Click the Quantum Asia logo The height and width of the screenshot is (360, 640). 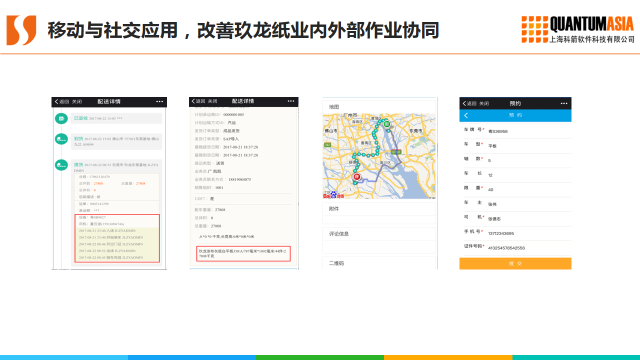pos(578,29)
